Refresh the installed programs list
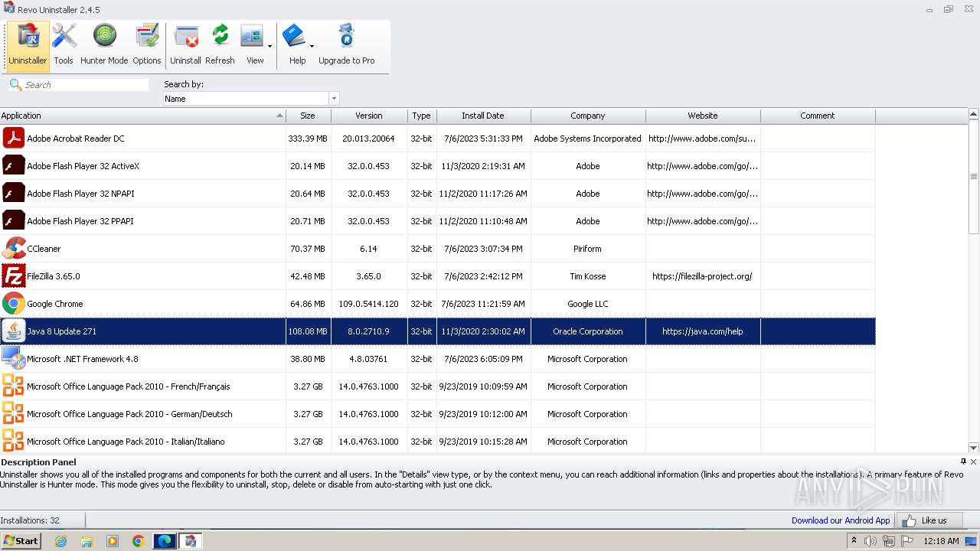The width and height of the screenshot is (980, 551). (220, 45)
